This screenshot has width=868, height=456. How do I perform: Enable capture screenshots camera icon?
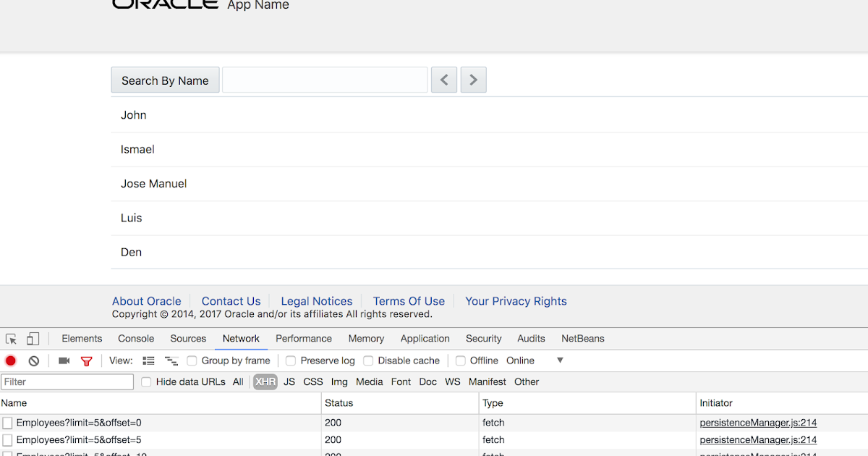tap(64, 360)
